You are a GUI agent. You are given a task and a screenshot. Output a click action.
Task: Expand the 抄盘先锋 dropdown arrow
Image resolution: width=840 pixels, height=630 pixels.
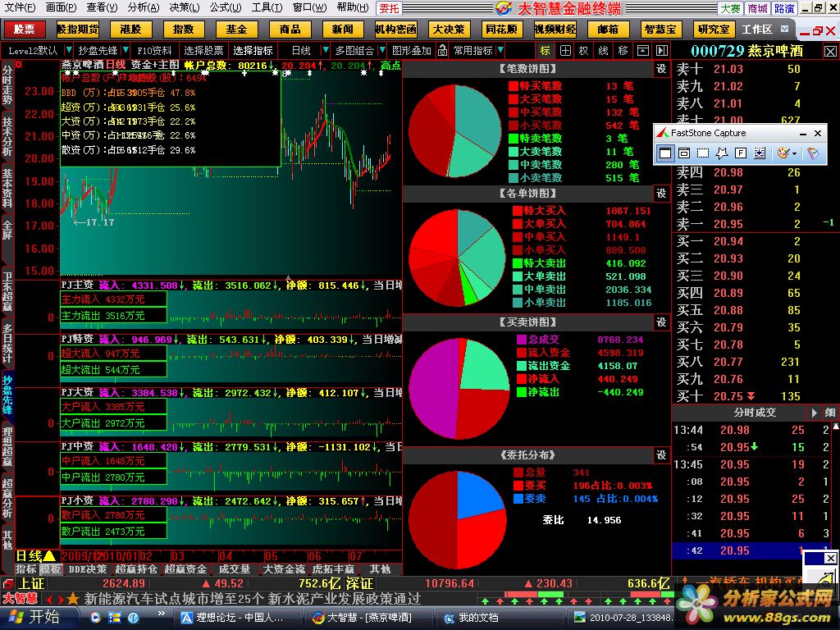pyautogui.click(x=126, y=50)
